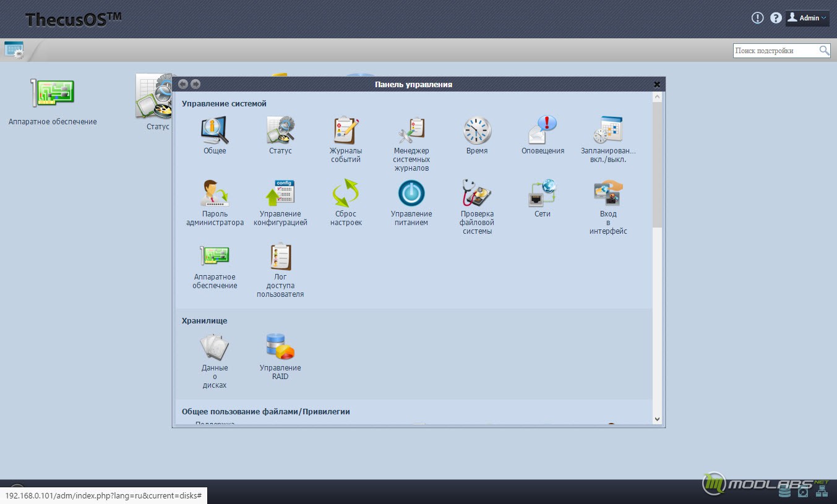Open Сети network settings

(x=543, y=194)
